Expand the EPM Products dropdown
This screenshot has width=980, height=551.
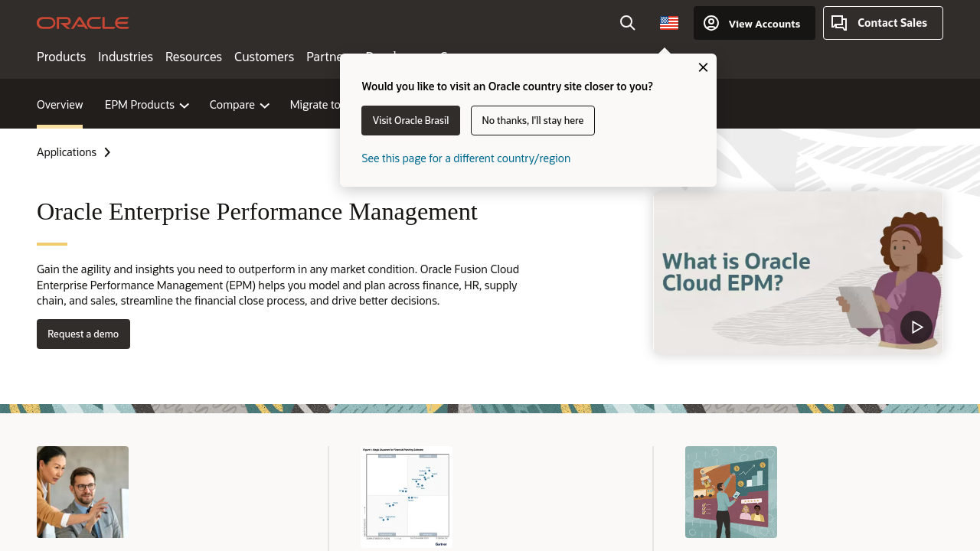point(147,105)
